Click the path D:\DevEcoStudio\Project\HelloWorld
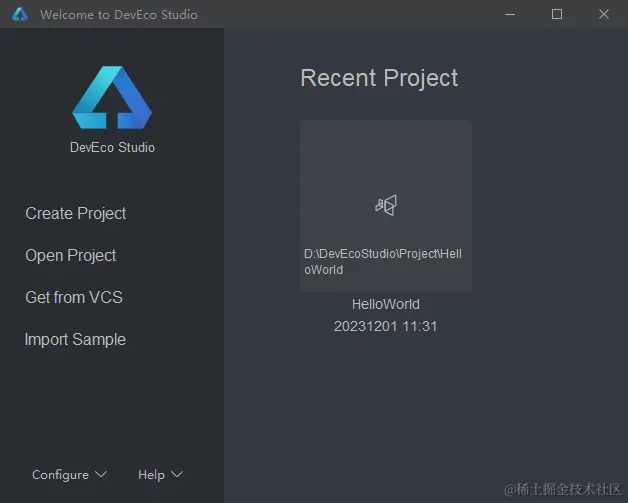 pos(383,262)
